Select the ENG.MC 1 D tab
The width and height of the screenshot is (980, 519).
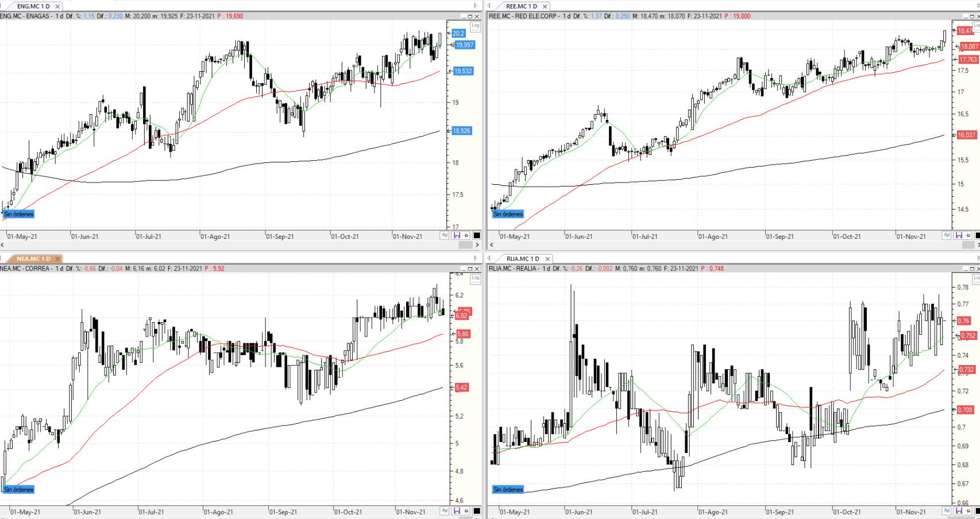[x=33, y=6]
